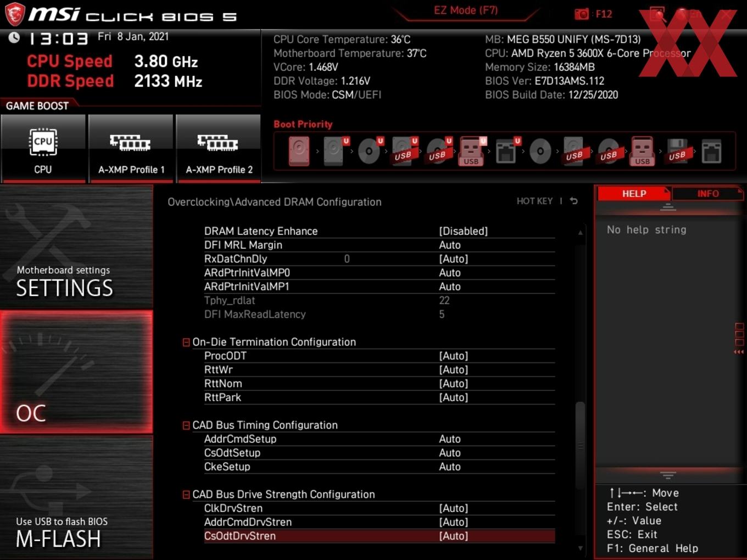Select first hard disk boot device icon
Screen dimensions: 747x560
click(299, 151)
